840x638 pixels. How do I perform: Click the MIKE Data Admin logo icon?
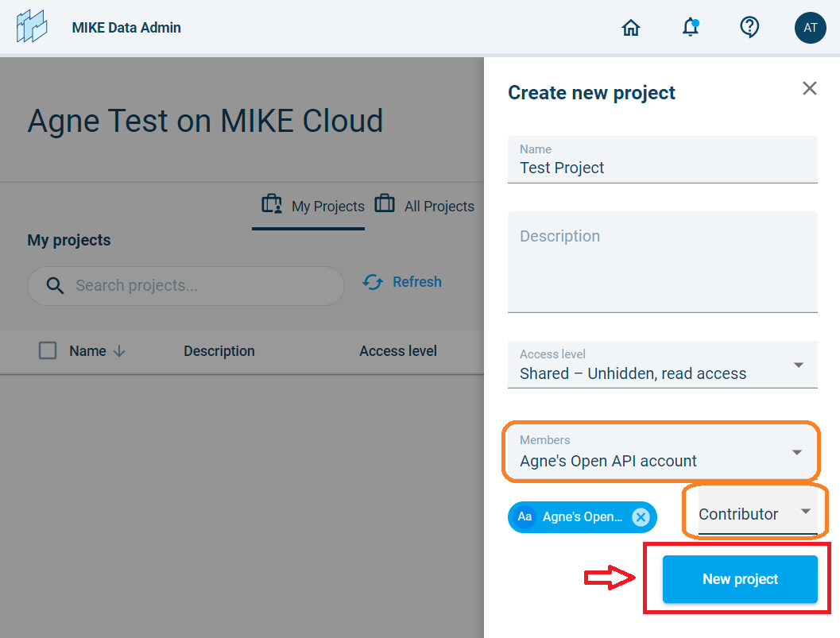point(32,27)
